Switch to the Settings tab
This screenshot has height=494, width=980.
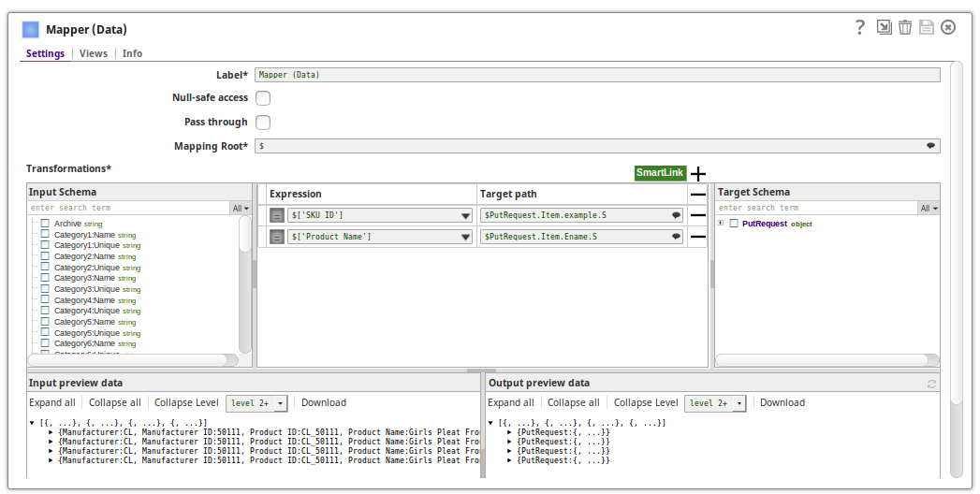click(x=45, y=53)
